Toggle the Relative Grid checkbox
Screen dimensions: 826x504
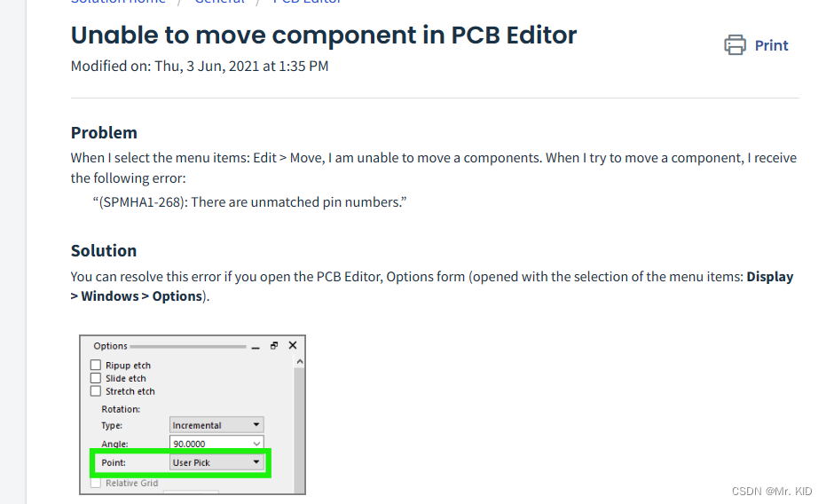95,483
